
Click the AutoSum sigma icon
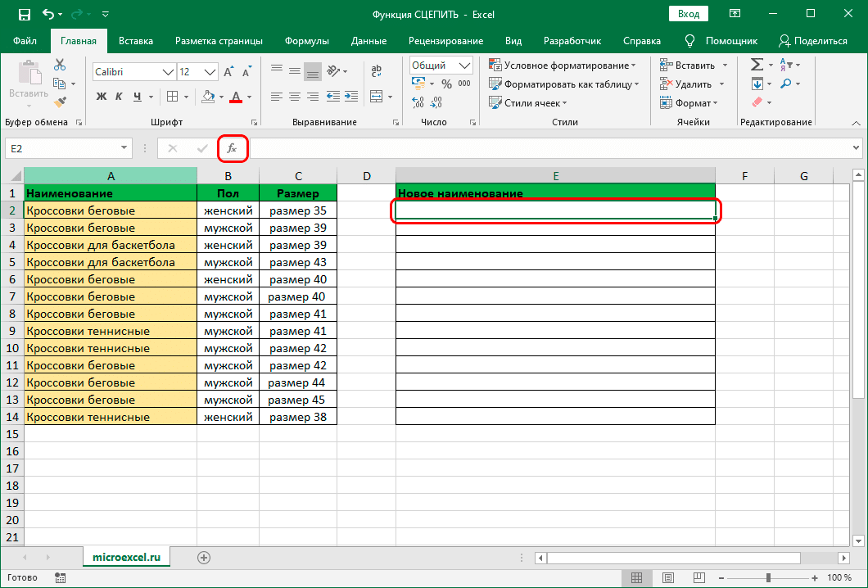757,65
